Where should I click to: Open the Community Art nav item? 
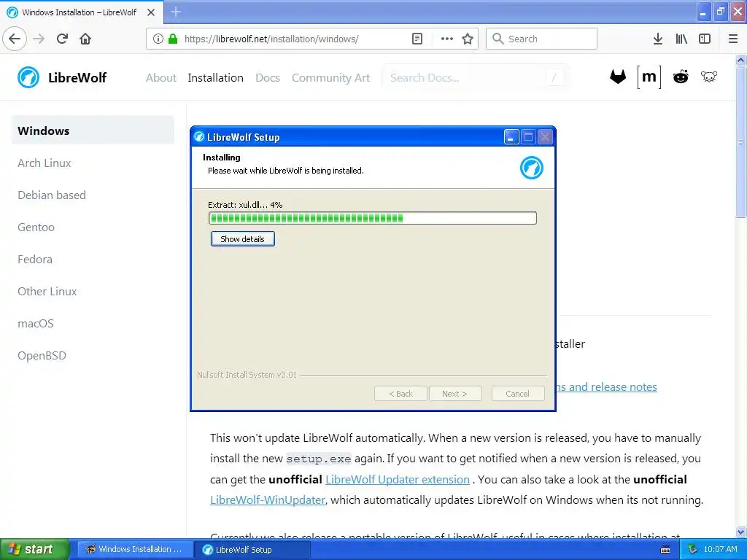[x=330, y=77]
